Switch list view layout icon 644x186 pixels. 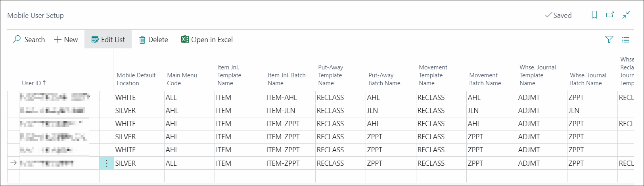coord(626,40)
